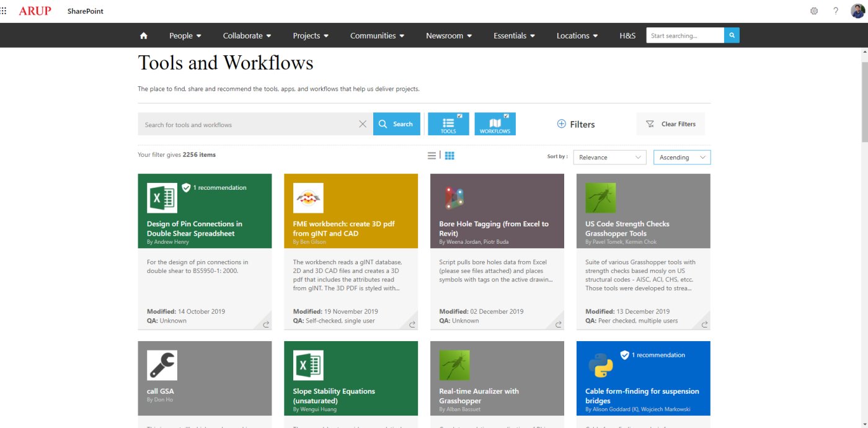Focus the Start searching navbar field

point(685,35)
